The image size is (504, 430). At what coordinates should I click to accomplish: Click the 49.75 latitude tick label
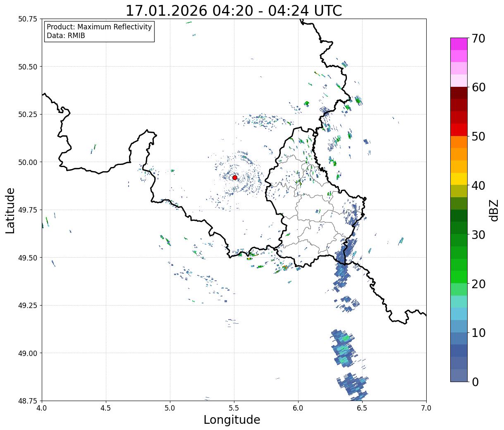tap(28, 210)
